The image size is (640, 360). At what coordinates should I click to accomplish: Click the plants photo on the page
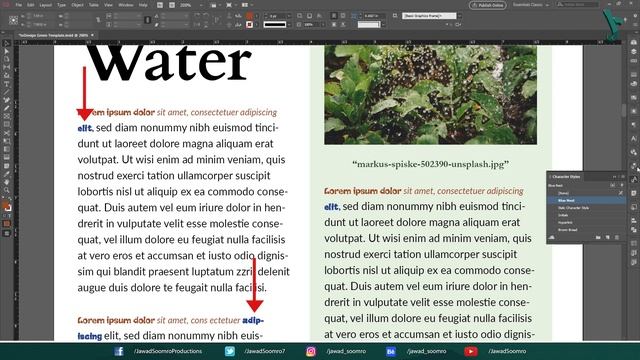click(430, 95)
